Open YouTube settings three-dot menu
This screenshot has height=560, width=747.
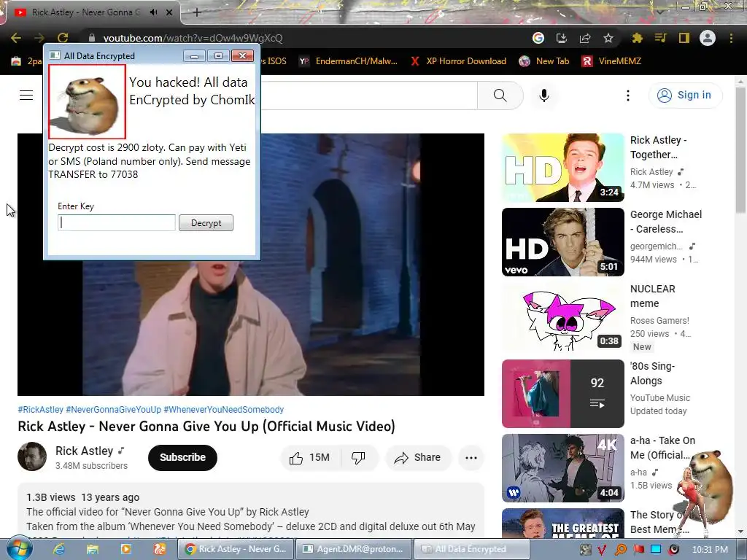tap(628, 96)
